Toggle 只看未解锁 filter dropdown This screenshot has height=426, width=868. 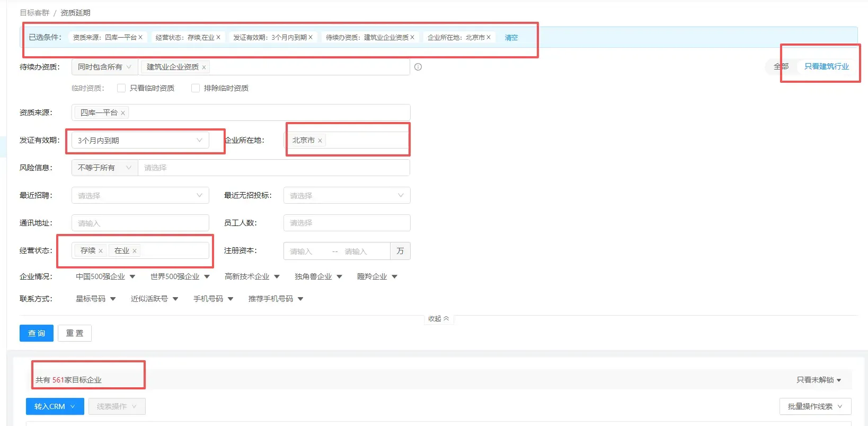pyautogui.click(x=819, y=380)
